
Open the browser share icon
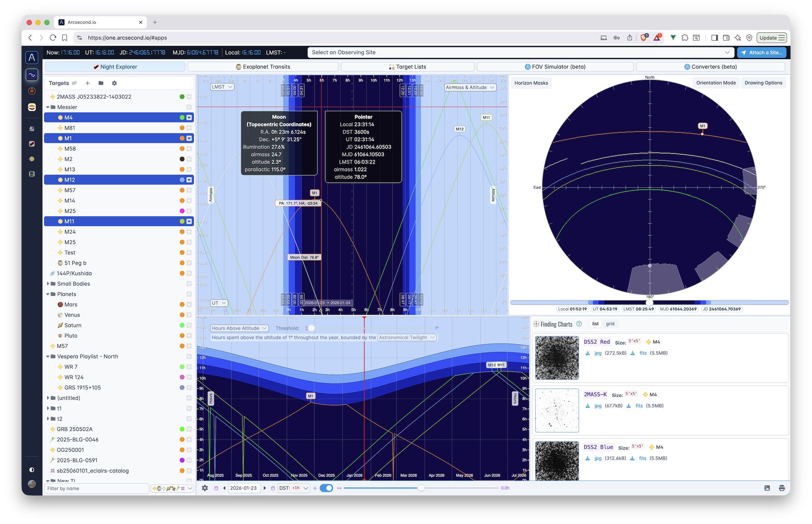coord(629,38)
